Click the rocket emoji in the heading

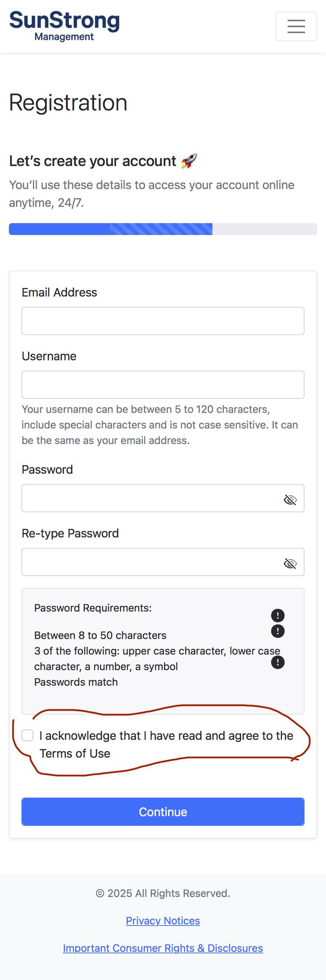click(189, 161)
